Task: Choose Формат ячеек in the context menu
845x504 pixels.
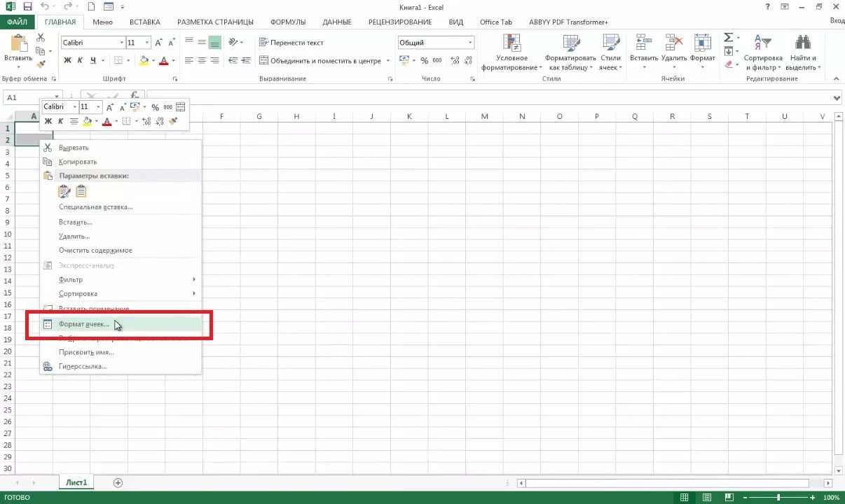Action: (83, 324)
